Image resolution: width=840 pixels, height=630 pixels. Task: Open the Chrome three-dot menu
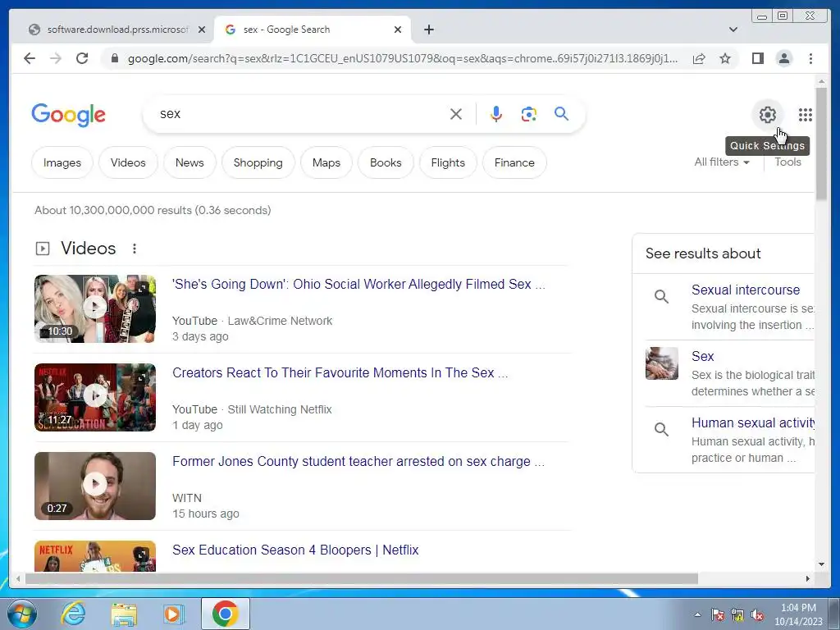810,58
